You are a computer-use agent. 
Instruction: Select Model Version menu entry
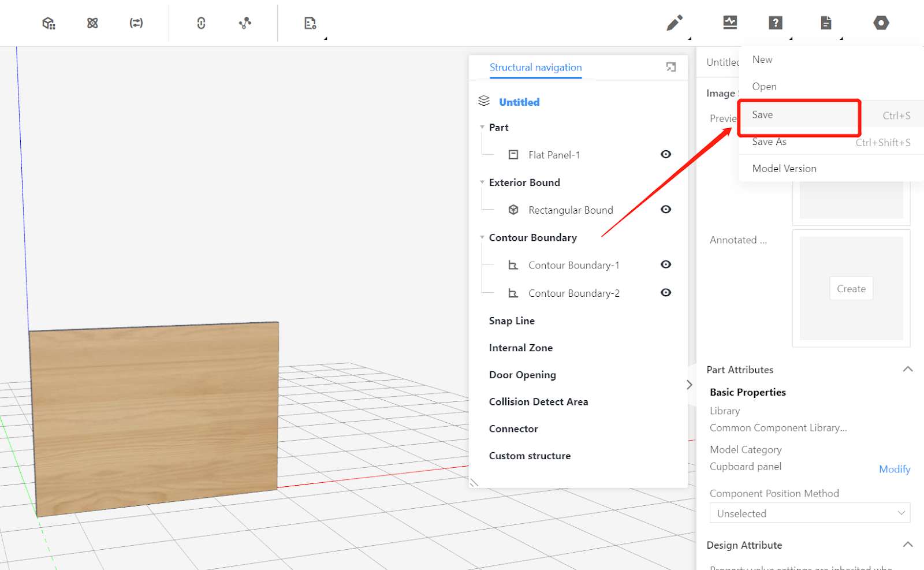tap(784, 169)
